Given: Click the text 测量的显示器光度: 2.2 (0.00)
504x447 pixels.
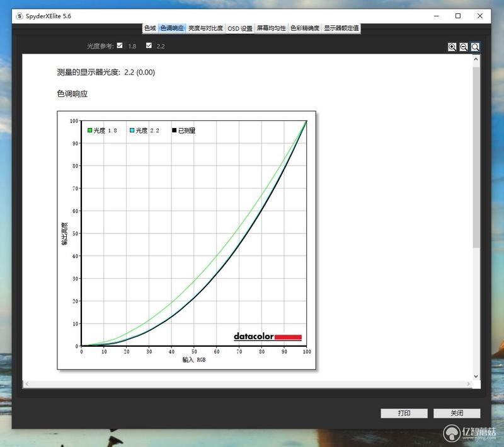Looking at the screenshot, I should coord(106,73).
